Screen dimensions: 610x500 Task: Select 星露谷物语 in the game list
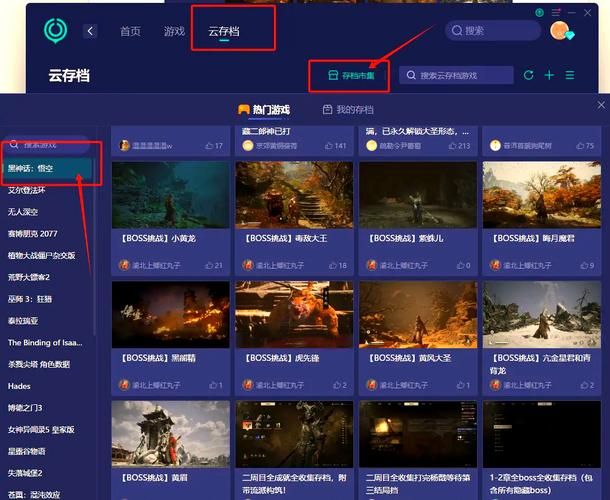coord(26,452)
